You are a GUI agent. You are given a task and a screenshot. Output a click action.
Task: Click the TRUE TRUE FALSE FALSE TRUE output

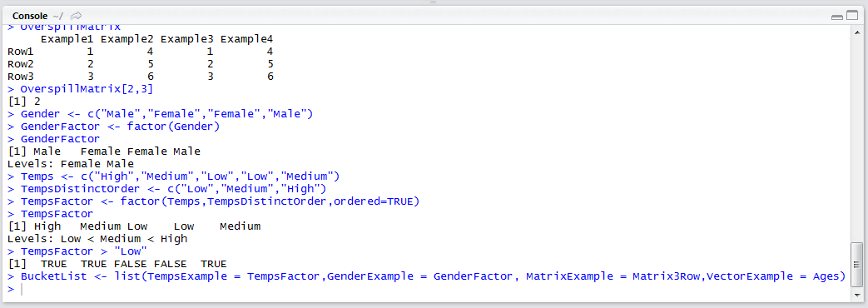pos(117,264)
